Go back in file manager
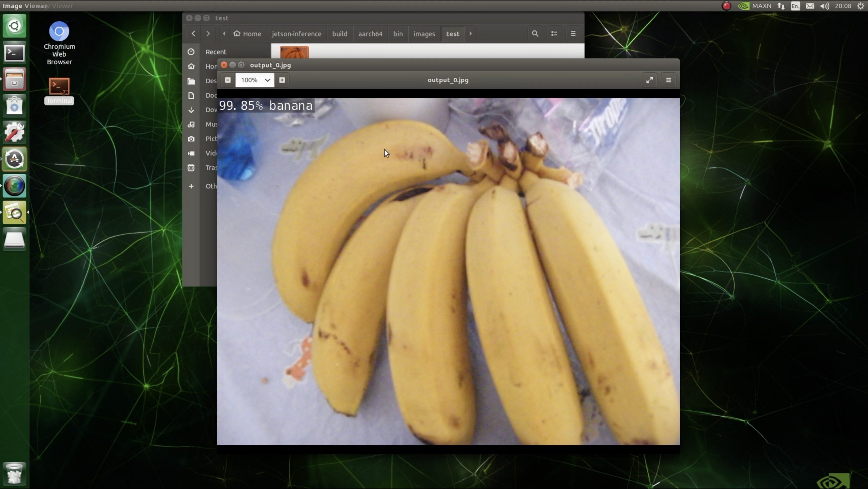The image size is (868, 489). click(x=193, y=34)
